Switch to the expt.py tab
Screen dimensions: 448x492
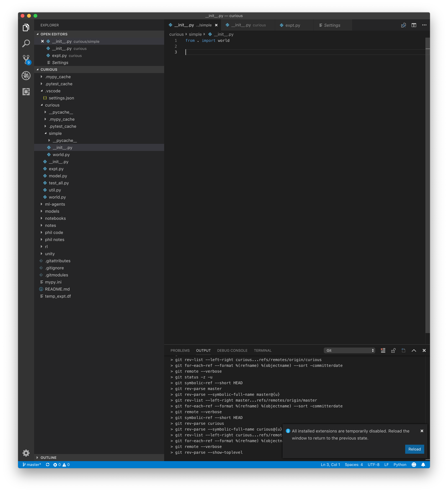(293, 25)
